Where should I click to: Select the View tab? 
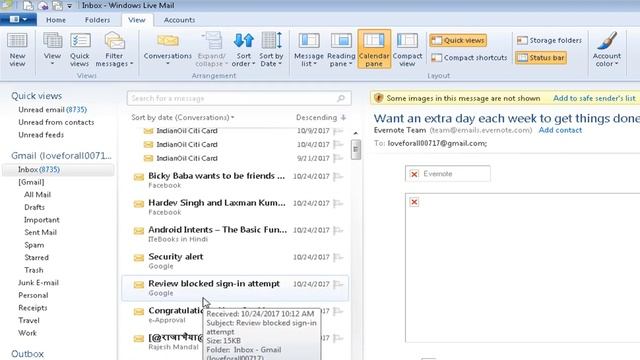(x=137, y=20)
